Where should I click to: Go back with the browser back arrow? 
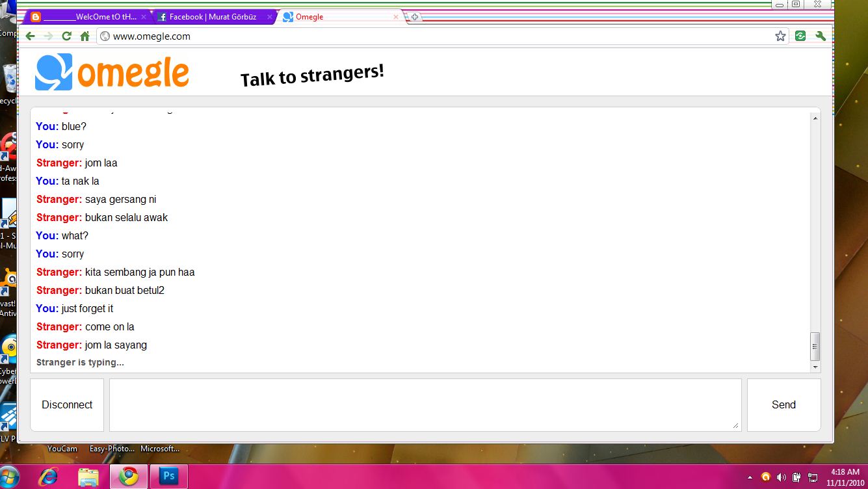pos(30,36)
